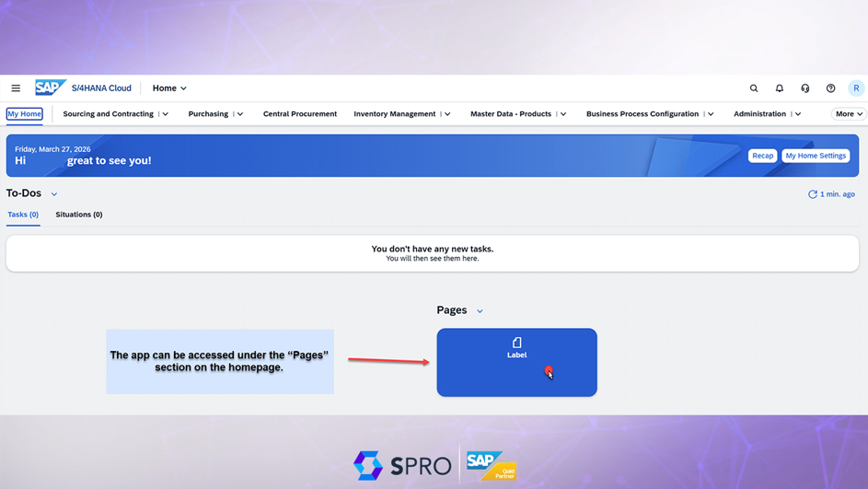Image resolution: width=868 pixels, height=489 pixels.
Task: Click the Recap button
Action: coord(762,156)
